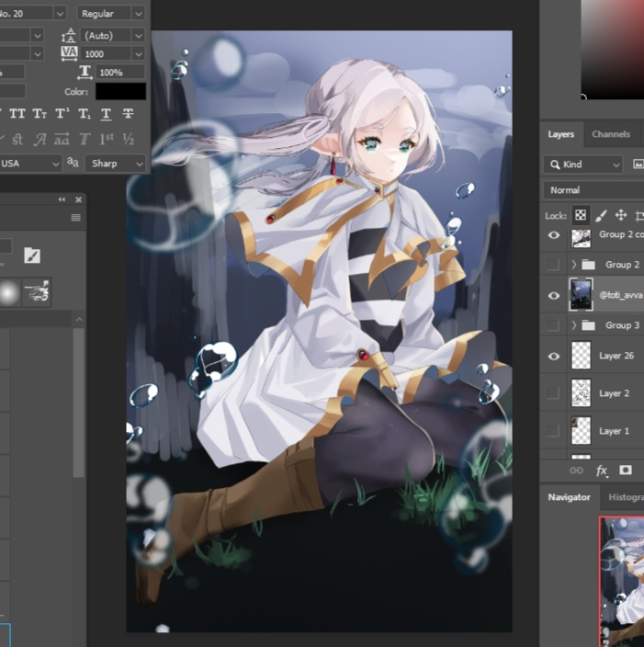The height and width of the screenshot is (647, 644).
Task: Hide the @tobi_avva layer
Action: [554, 295]
